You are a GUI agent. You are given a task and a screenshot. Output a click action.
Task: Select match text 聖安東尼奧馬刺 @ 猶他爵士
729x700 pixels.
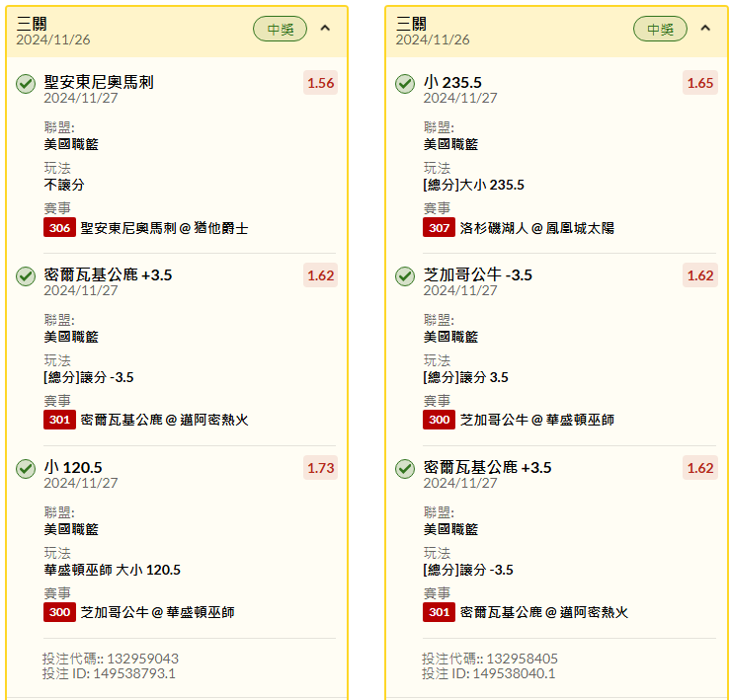[164, 228]
